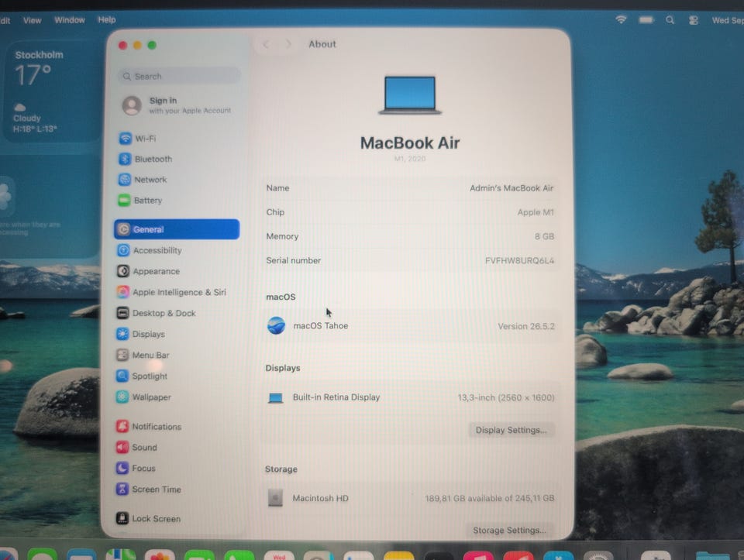The width and height of the screenshot is (744, 560).
Task: Open Battery settings
Action: 177,200
